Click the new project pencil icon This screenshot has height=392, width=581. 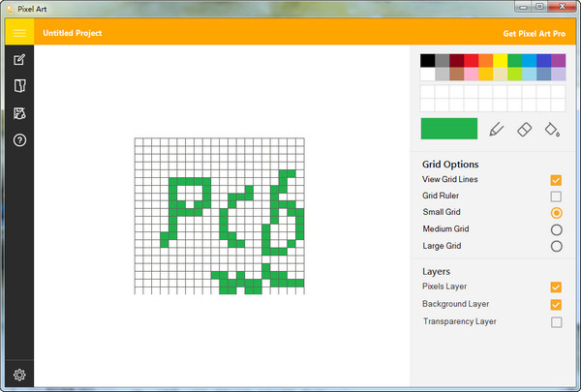(19, 60)
